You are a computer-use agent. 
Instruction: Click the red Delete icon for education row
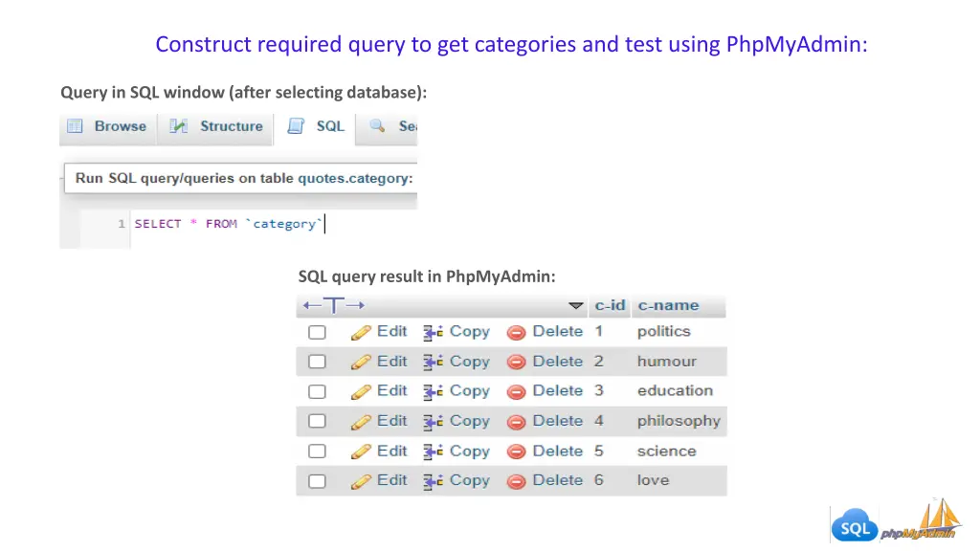pos(517,392)
